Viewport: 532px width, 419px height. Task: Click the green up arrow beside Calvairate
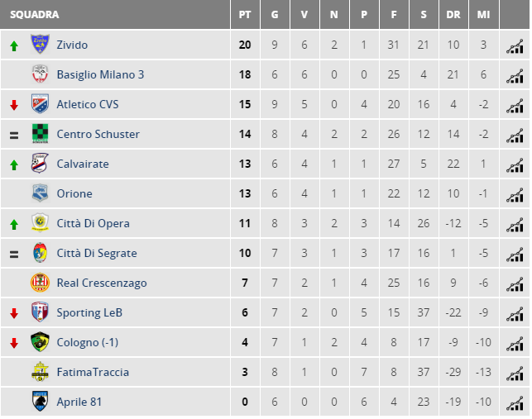(14, 165)
